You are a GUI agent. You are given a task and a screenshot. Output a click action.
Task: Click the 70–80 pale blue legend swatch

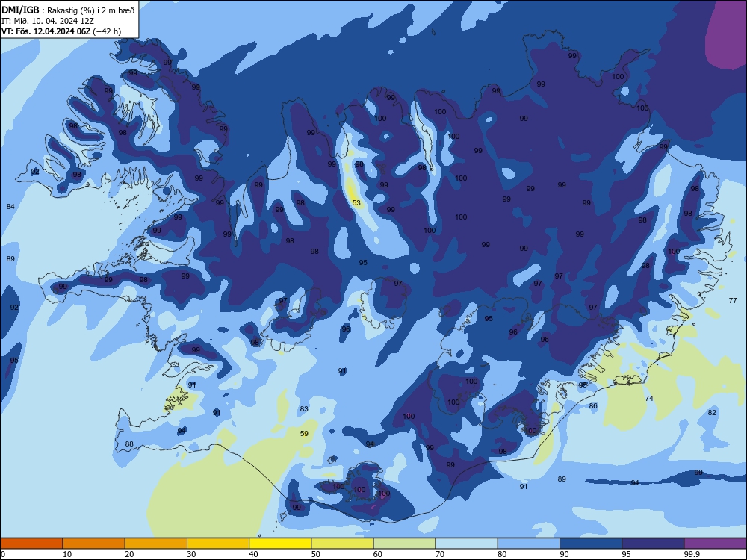466,544
